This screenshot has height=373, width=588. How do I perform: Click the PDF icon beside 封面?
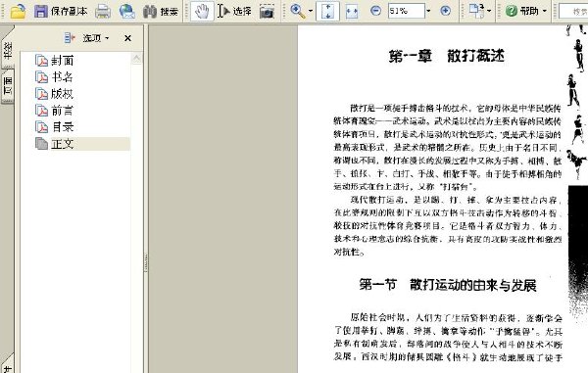(41, 61)
